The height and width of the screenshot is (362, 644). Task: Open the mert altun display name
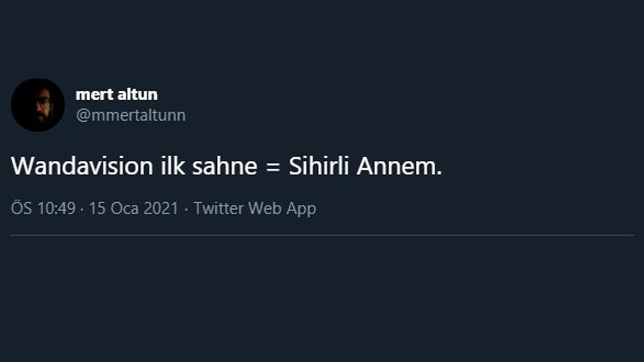[x=116, y=95]
